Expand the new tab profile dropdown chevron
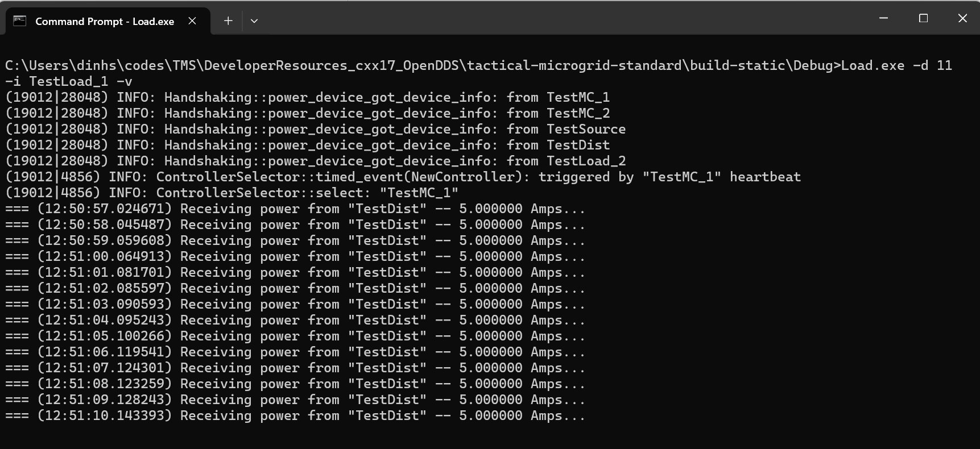The width and height of the screenshot is (980, 449). click(254, 21)
